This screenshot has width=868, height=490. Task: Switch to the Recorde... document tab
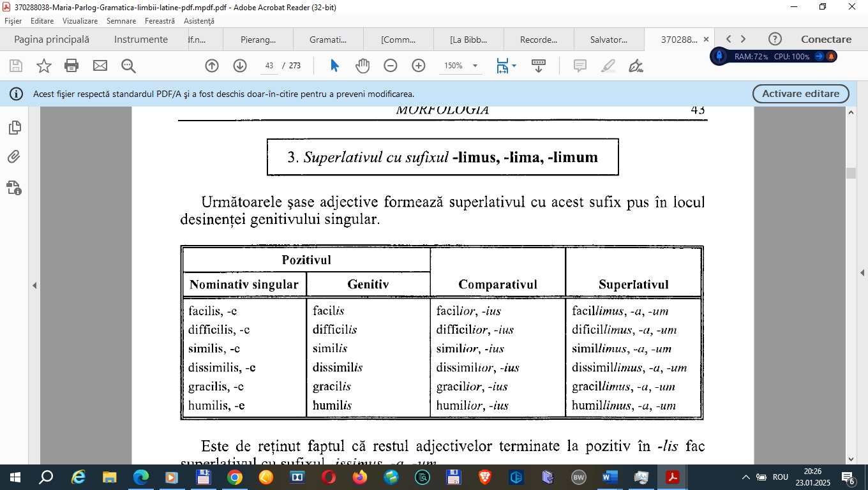[539, 40]
